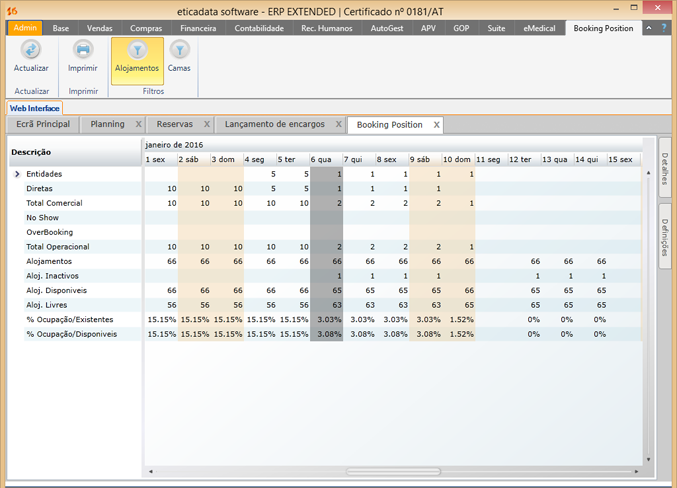Click the Web Interface tab button
Viewport: 677px width, 488px height.
[x=35, y=108]
